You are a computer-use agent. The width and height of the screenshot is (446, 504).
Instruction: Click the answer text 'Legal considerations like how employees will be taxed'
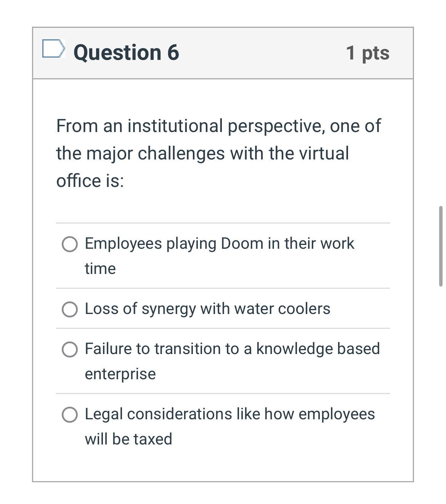click(x=229, y=414)
